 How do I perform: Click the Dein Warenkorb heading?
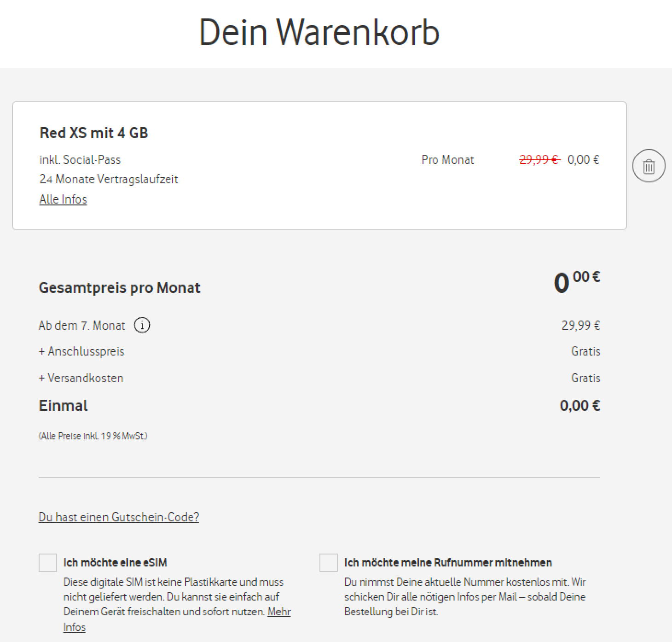click(319, 33)
